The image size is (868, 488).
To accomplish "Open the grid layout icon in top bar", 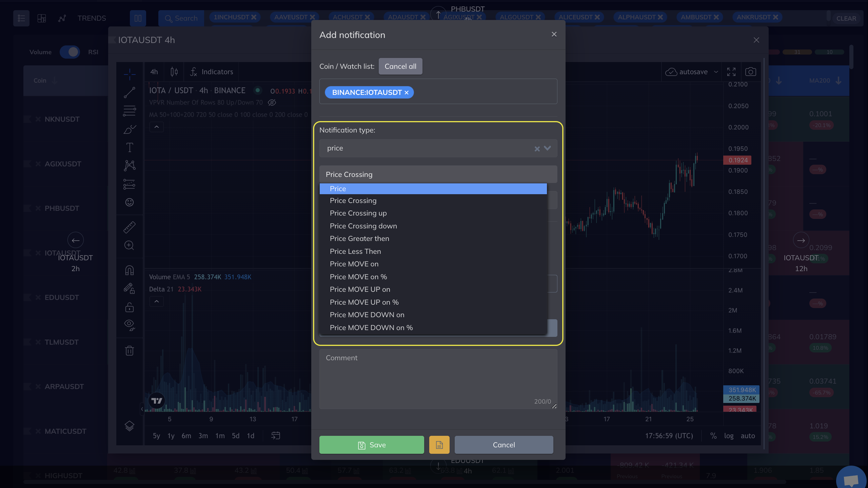I will (42, 18).
